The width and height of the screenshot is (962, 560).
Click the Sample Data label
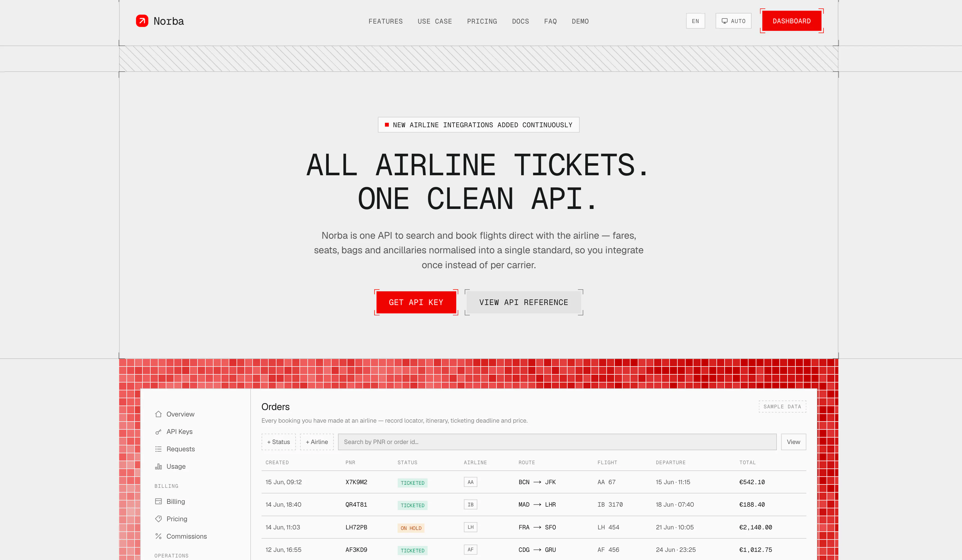(x=782, y=406)
